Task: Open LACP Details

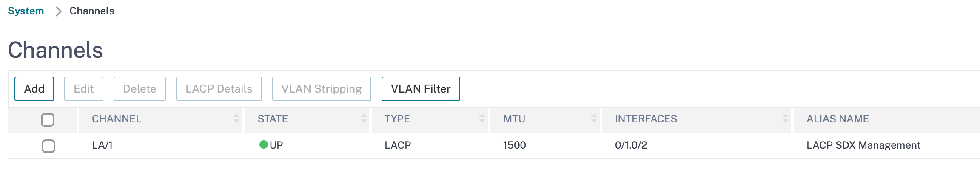Action: [x=219, y=89]
